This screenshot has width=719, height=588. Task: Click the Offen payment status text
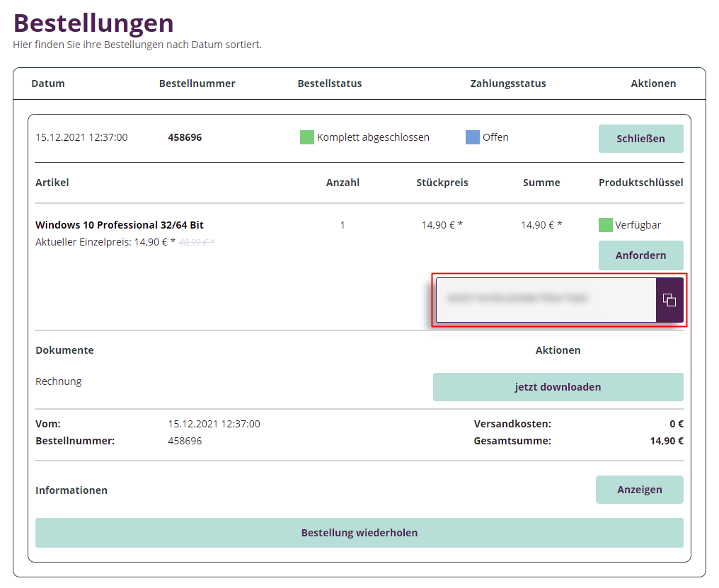(495, 137)
